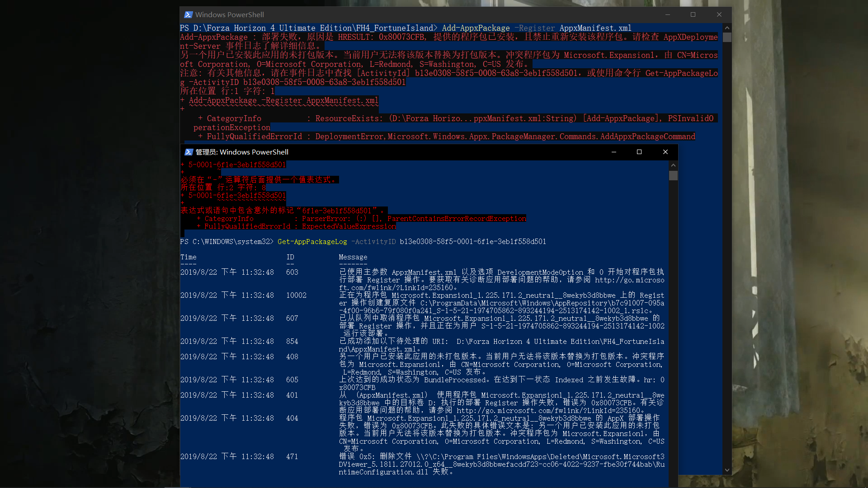Click scroll-up arrow in administrator PowerShell window
Screen dimensions: 868x488
(x=673, y=165)
